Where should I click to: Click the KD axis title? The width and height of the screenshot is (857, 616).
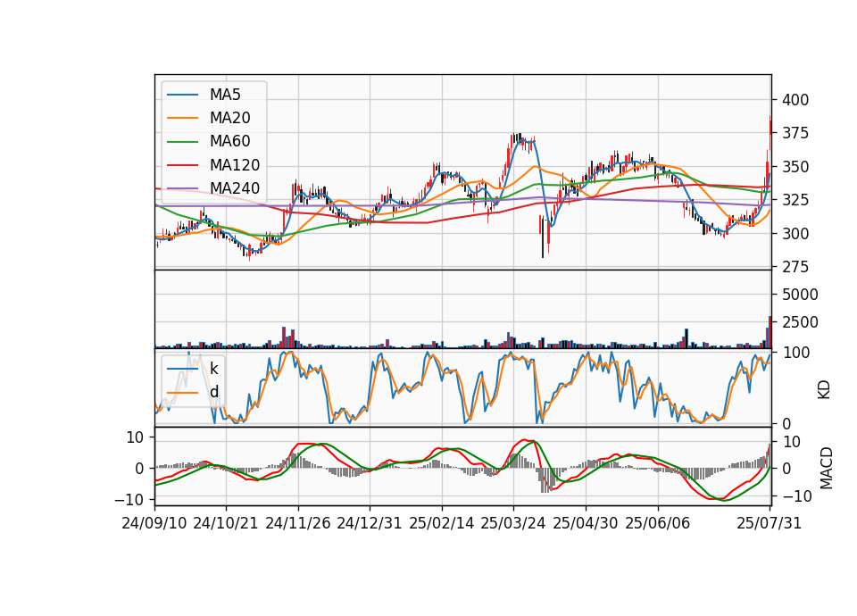(824, 389)
